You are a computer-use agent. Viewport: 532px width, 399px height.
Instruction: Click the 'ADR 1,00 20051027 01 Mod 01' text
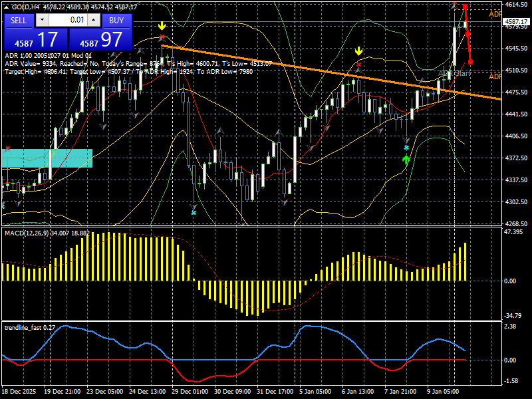[x=48, y=56]
